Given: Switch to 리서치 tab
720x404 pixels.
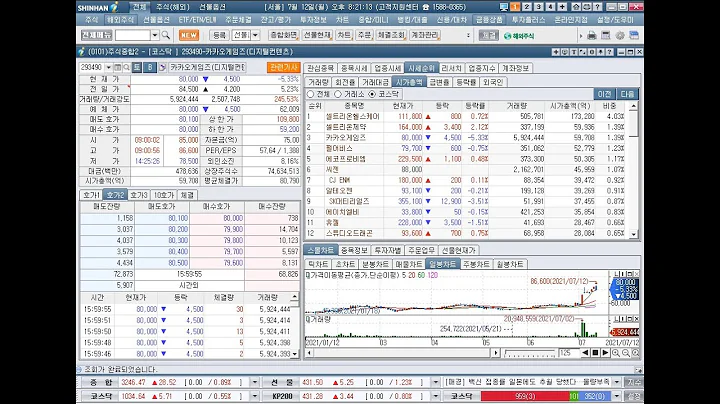Looking at the screenshot, I should coord(451,68).
